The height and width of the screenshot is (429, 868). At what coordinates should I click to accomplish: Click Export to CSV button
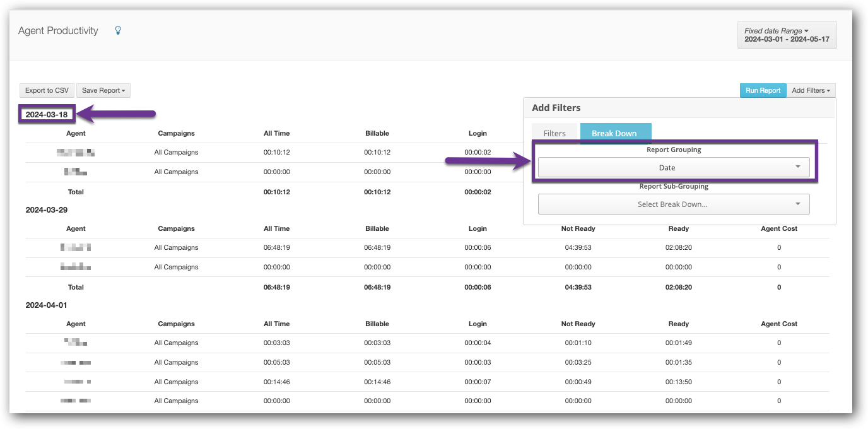click(x=47, y=90)
